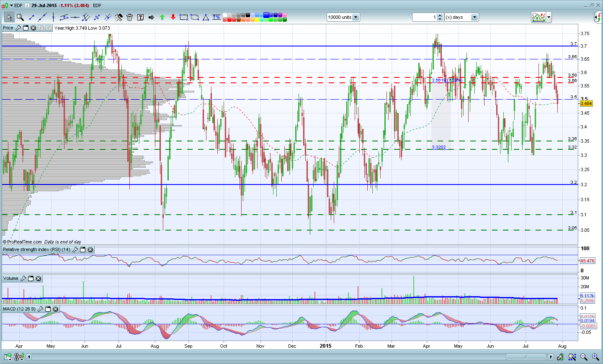Select the green up arrow marker
Screen dimensions: 603x364
click(162, 17)
